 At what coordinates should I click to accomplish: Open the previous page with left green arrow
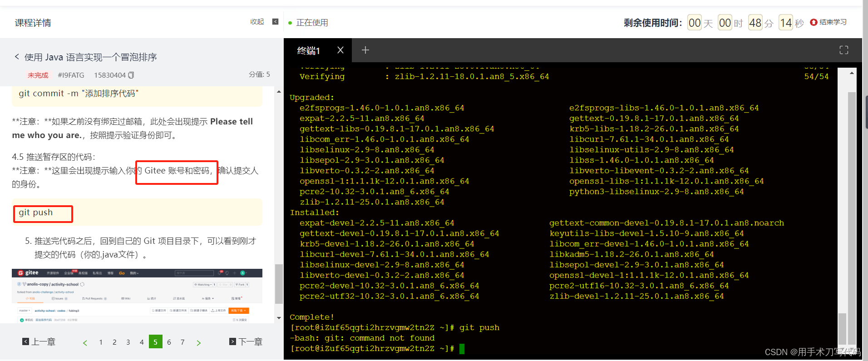click(85, 343)
